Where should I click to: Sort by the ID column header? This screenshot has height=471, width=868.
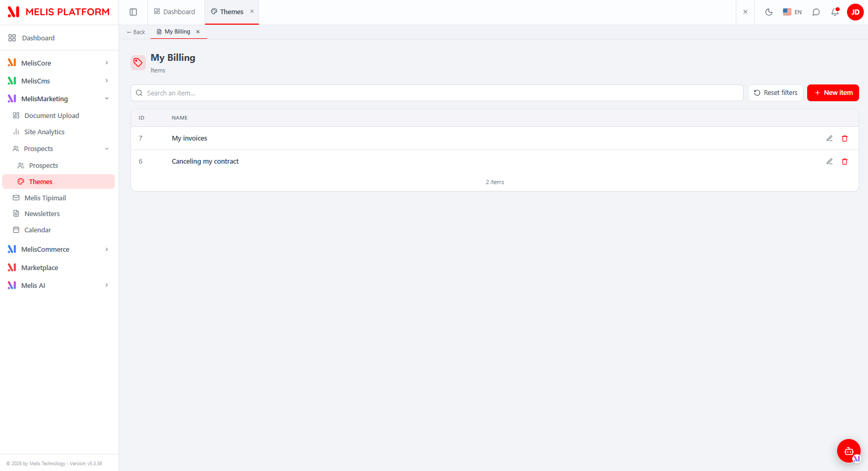click(142, 118)
